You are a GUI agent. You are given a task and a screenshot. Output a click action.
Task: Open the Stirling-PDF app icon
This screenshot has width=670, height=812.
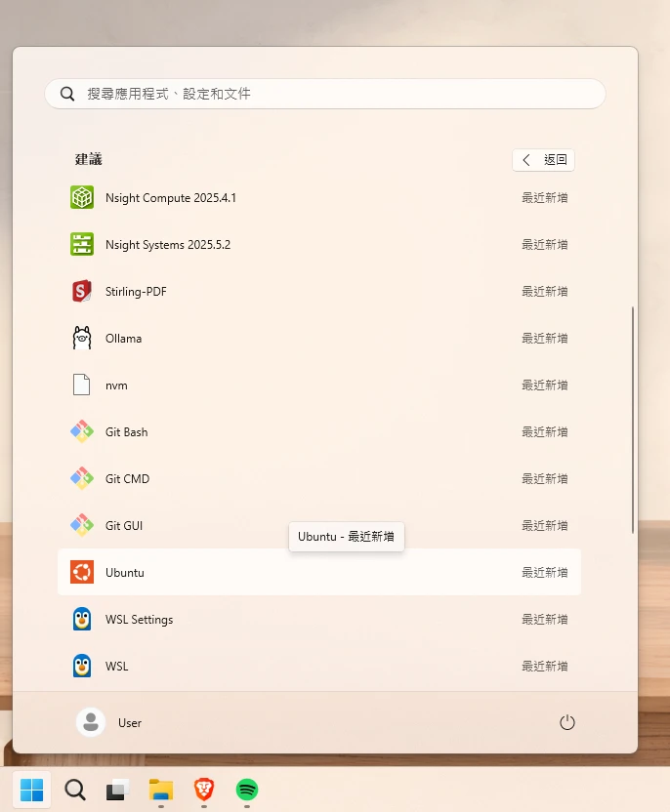(82, 291)
